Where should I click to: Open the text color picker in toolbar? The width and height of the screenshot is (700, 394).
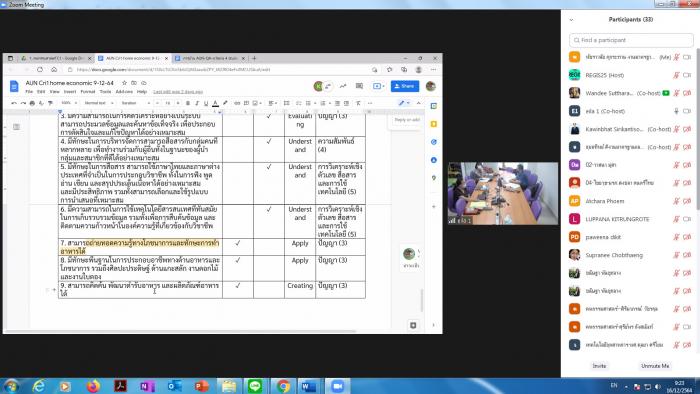[x=215, y=103]
